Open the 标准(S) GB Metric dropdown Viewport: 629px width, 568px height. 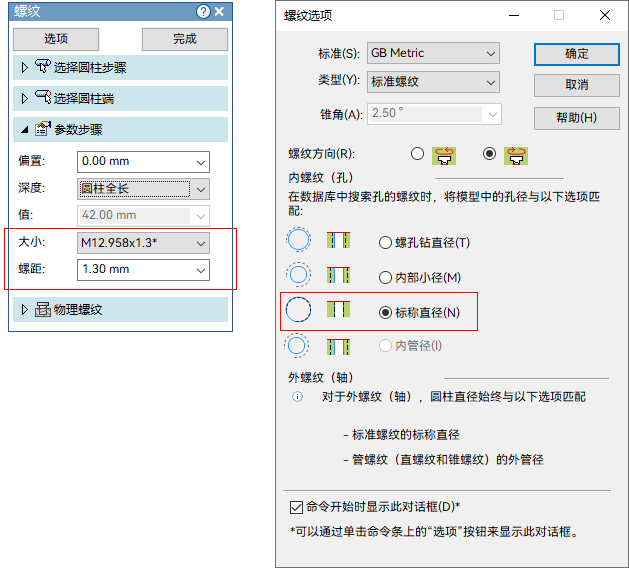433,53
